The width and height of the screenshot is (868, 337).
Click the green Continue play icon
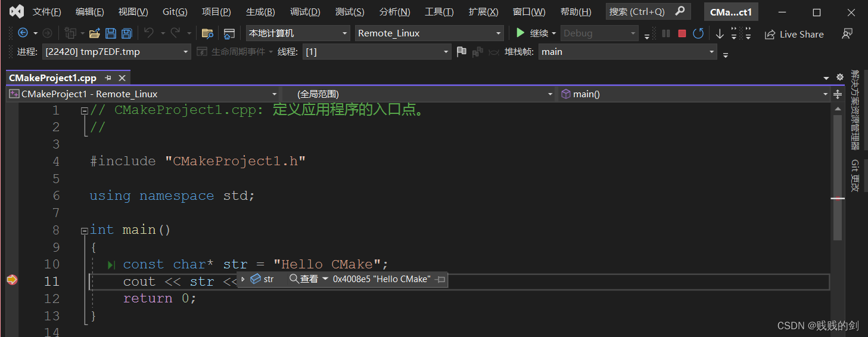click(x=521, y=33)
